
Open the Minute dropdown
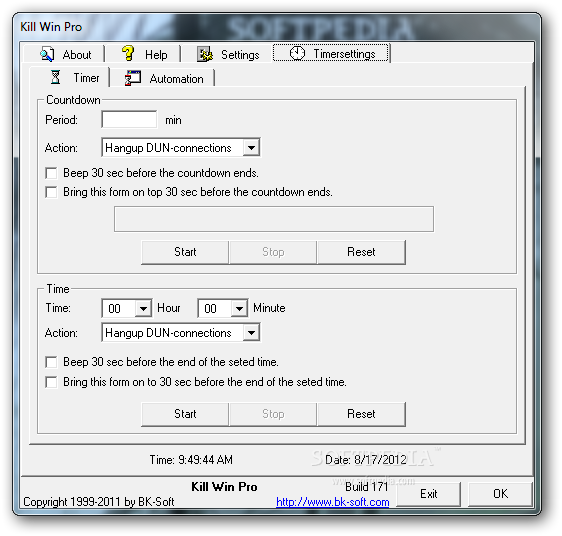click(x=239, y=308)
